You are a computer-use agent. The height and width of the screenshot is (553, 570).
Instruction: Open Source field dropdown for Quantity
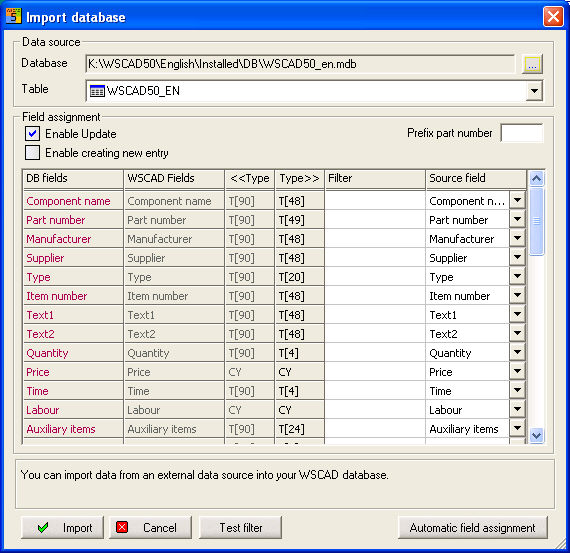coord(517,352)
